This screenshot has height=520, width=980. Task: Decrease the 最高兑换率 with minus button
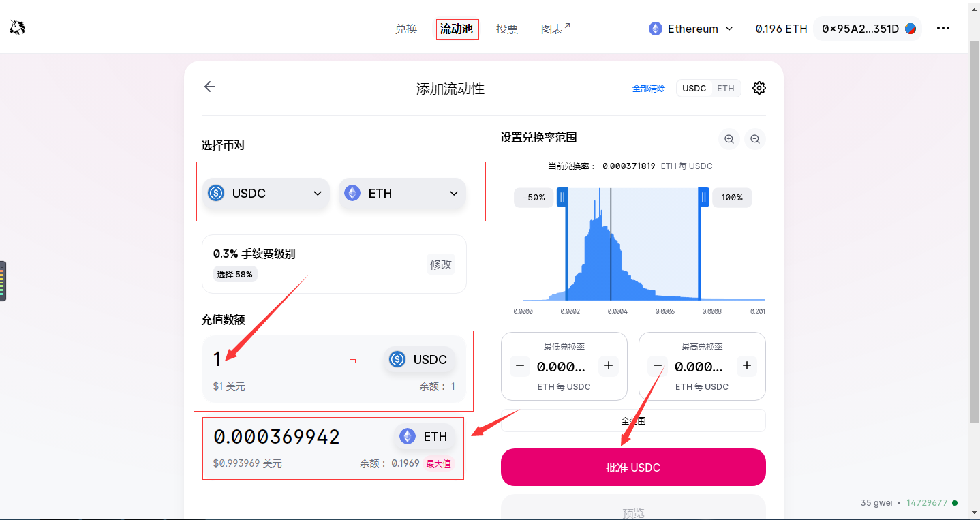pyautogui.click(x=658, y=366)
